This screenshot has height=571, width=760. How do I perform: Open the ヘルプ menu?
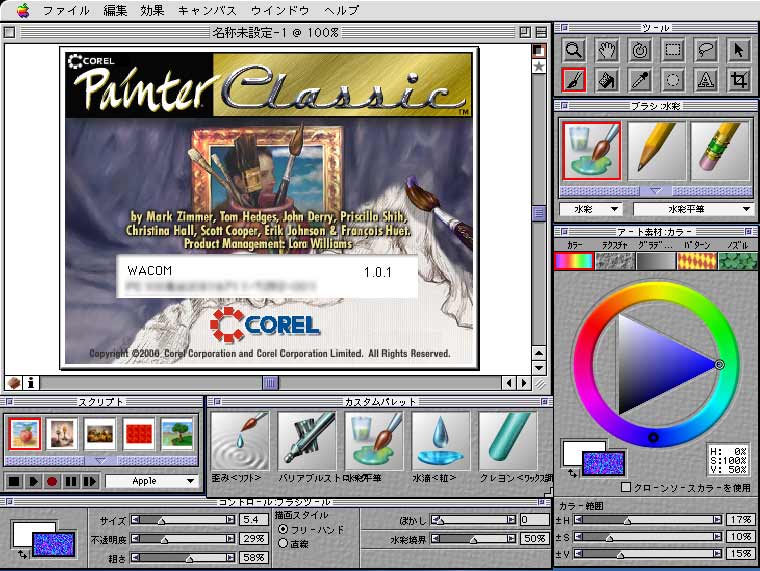tap(342, 10)
